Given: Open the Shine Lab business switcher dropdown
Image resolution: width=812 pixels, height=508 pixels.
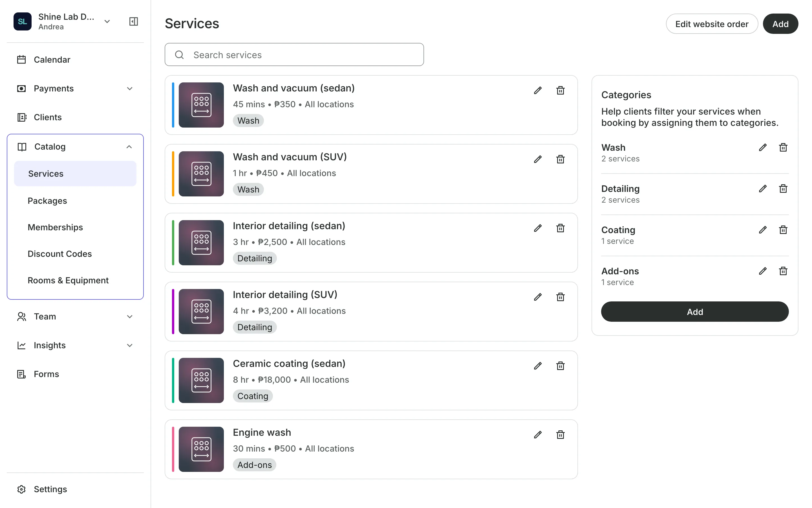Looking at the screenshot, I should pos(107,21).
